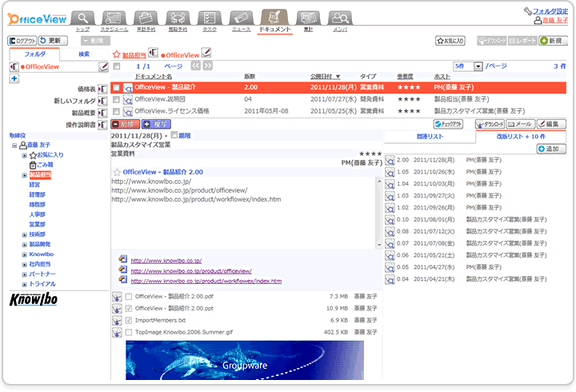576x392 pixels.
Task: Expand the 技術部 tree node
Action: click(24, 234)
